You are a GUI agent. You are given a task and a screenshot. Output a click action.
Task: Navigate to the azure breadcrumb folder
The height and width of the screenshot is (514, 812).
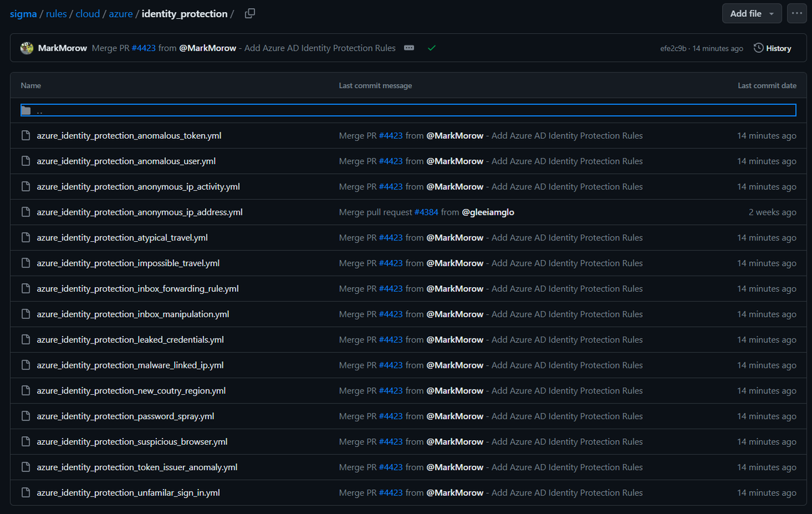pyautogui.click(x=121, y=14)
